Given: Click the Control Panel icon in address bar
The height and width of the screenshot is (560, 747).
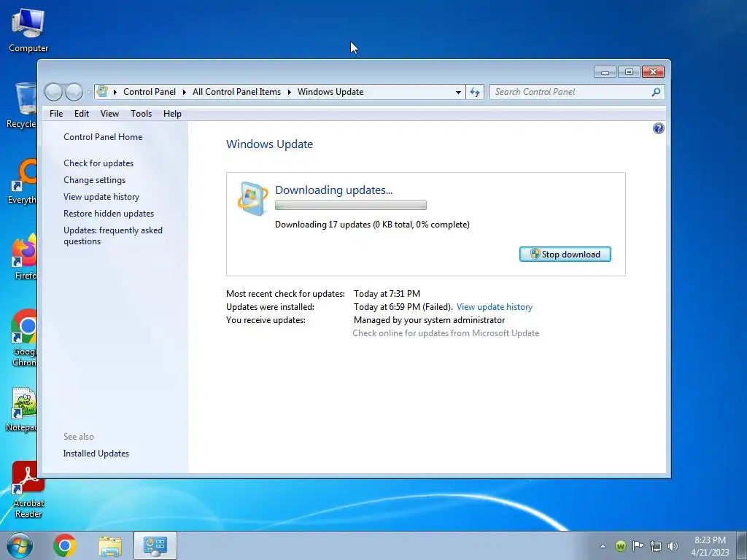Looking at the screenshot, I should [x=102, y=91].
